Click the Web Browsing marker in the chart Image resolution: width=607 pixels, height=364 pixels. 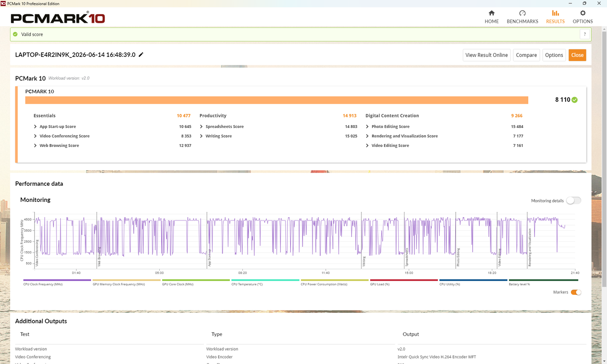[x=99, y=256]
